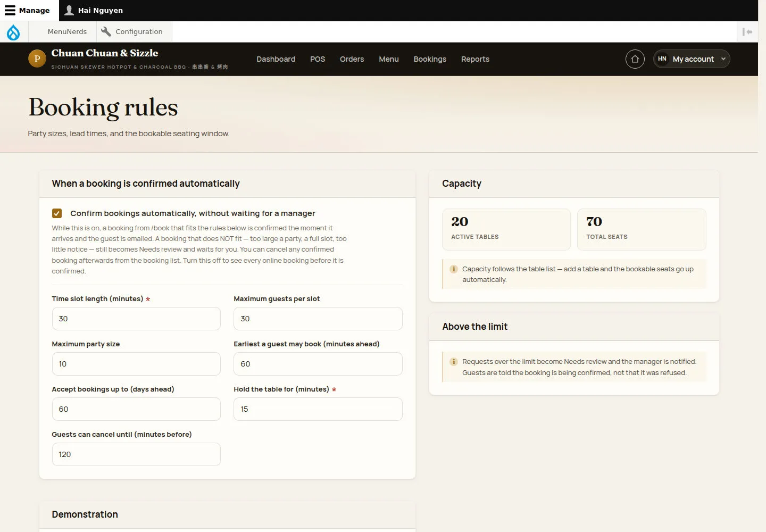Click the 70 Total Seats card

(642, 229)
